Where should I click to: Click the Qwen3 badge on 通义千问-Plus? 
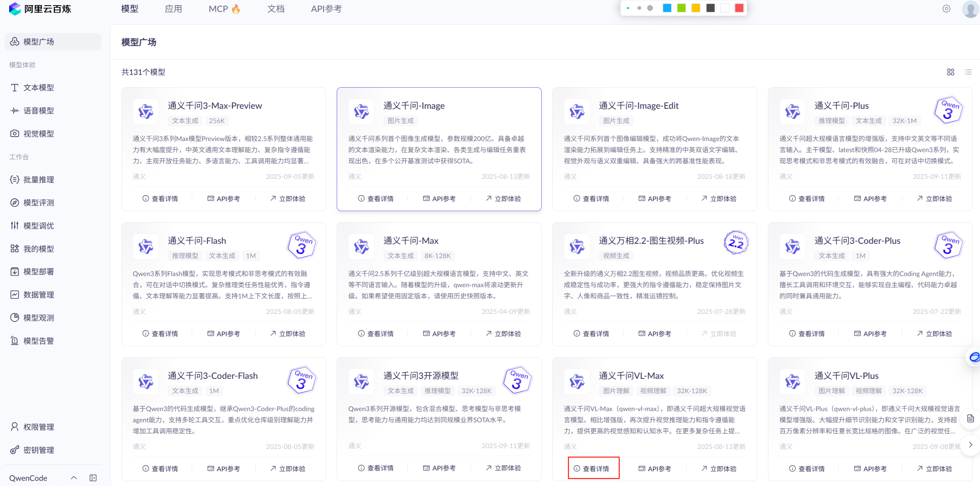(x=948, y=110)
